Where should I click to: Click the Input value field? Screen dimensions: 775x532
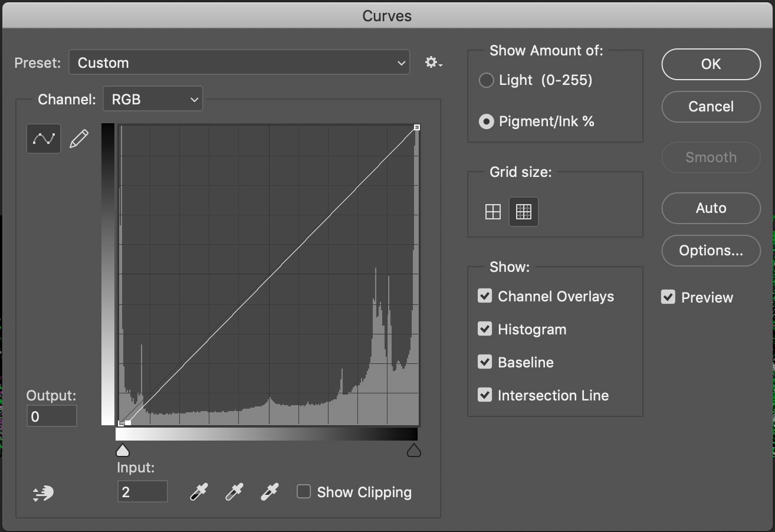[142, 491]
